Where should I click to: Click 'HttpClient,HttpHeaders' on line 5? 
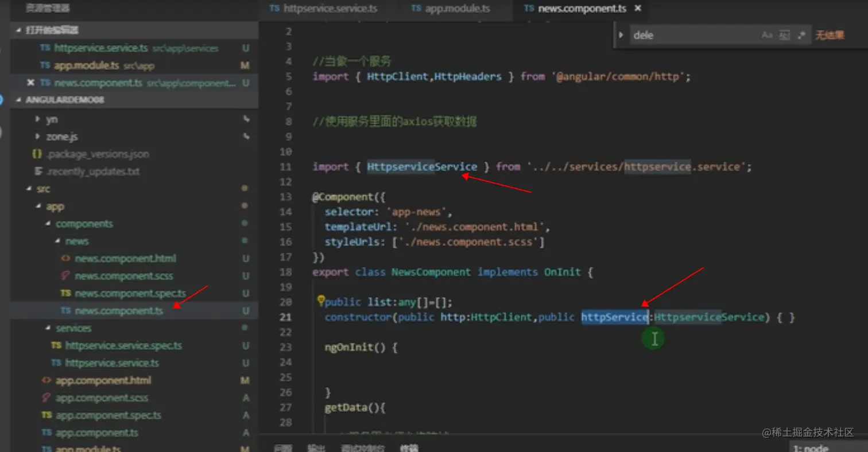[x=434, y=76]
